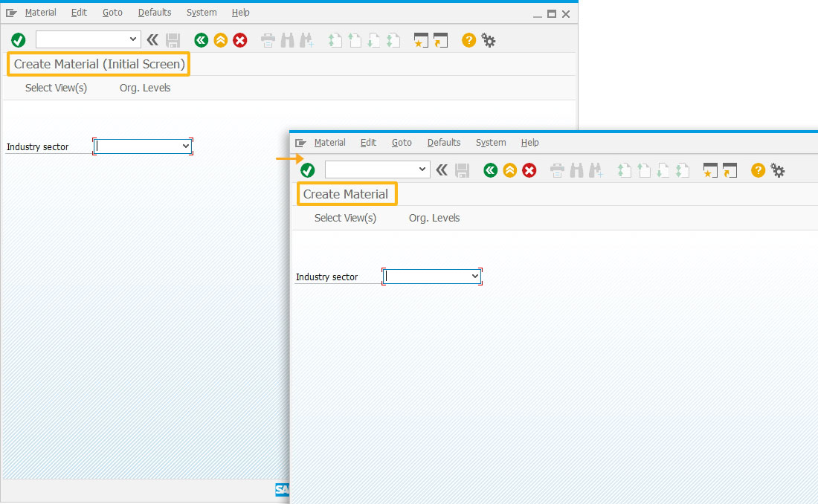The height and width of the screenshot is (504, 818).
Task: Open Material menu in Initial Screen window
Action: coord(41,13)
